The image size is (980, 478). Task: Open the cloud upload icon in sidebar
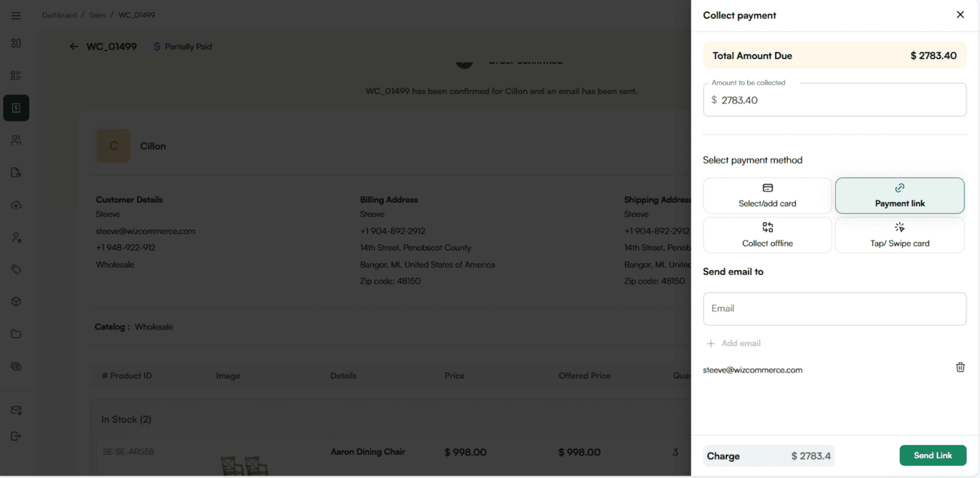tap(16, 205)
